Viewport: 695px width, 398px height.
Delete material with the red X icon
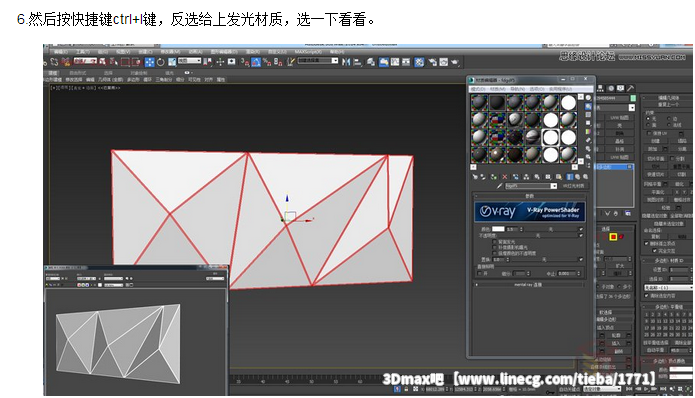click(504, 177)
